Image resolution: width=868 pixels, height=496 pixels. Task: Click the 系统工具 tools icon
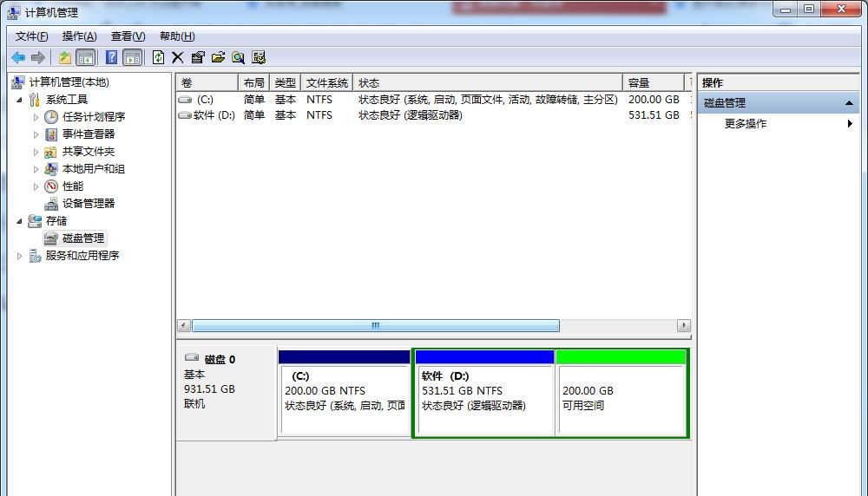click(35, 100)
